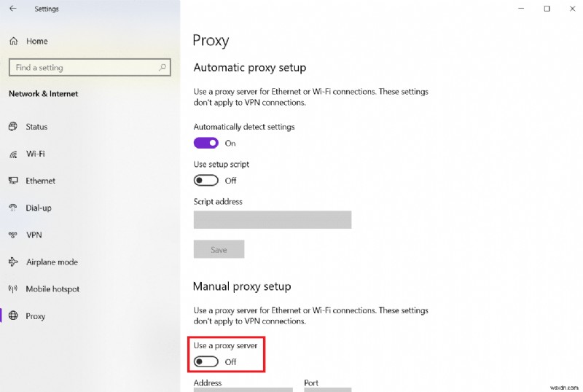Screen dimensions: 583x392
Task: Open the Dial-up icon
Action: pyautogui.click(x=12, y=208)
